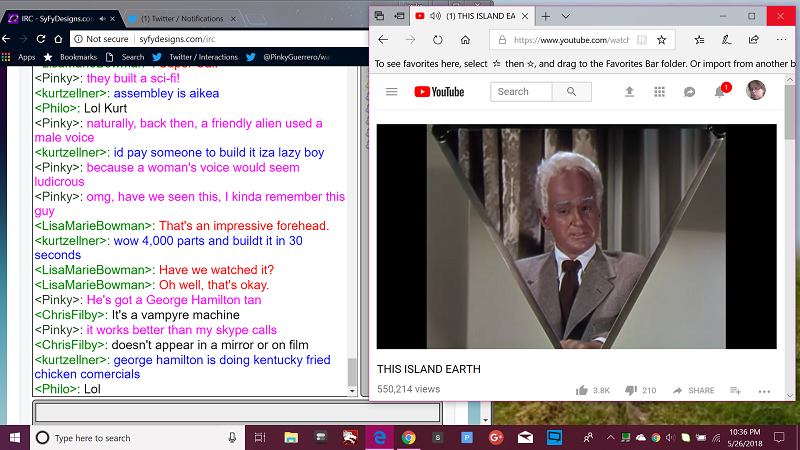The width and height of the screenshot is (800, 450).
Task: Open File Explorer from taskbar
Action: tap(291, 438)
